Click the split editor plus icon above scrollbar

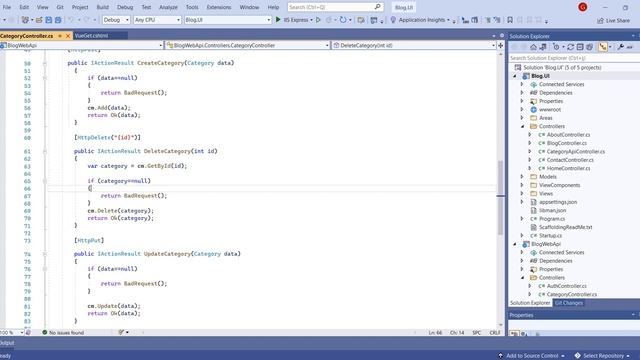tap(500, 45)
